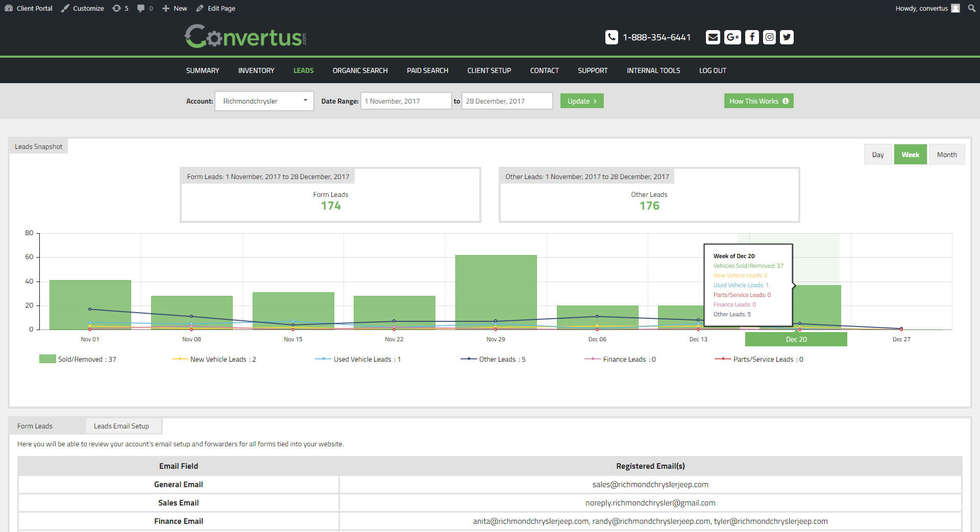The height and width of the screenshot is (532, 980).
Task: Click the Edit Page pencil icon
Action: coord(200,8)
